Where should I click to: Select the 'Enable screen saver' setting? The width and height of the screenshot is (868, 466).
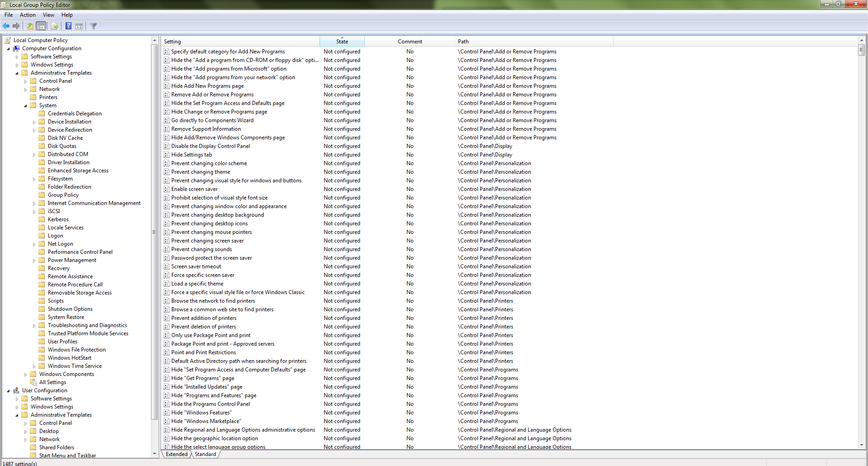point(194,189)
